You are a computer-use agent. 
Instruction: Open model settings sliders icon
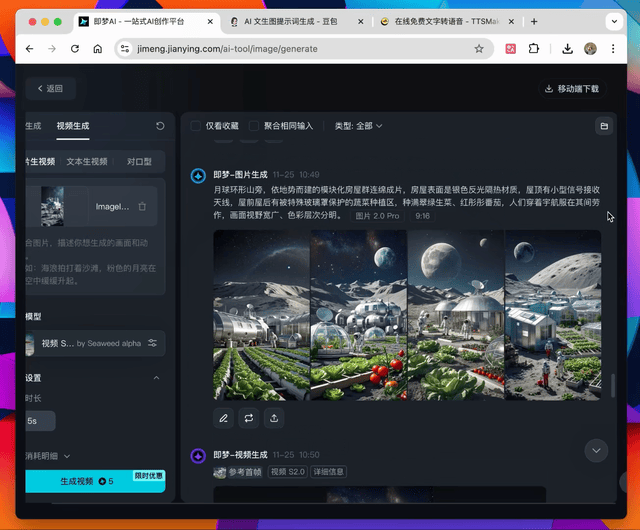153,343
